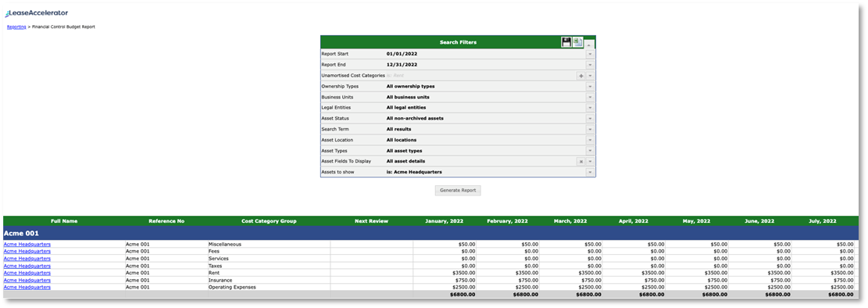The width and height of the screenshot is (868, 308).
Task: Click the May, 2022 column header
Action: click(696, 221)
